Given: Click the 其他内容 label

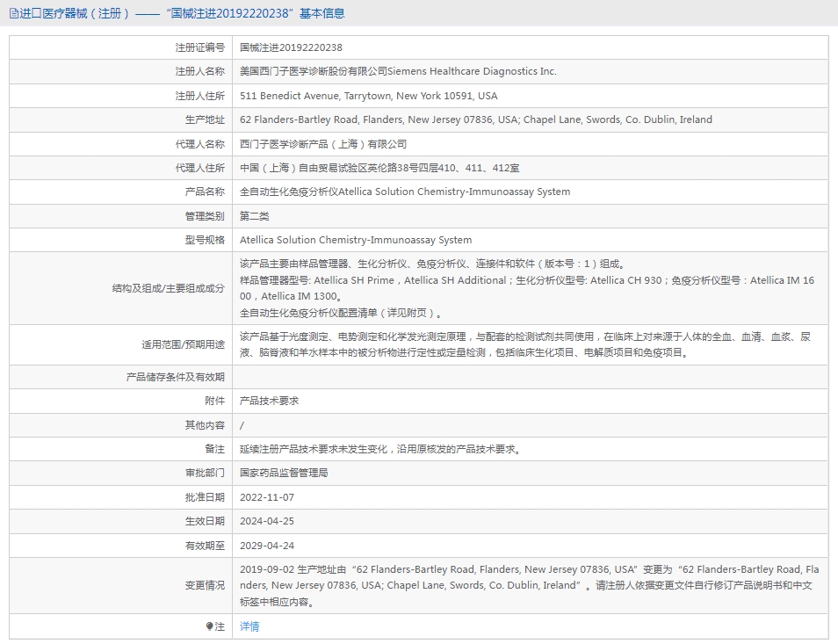Looking at the screenshot, I should (205, 425).
